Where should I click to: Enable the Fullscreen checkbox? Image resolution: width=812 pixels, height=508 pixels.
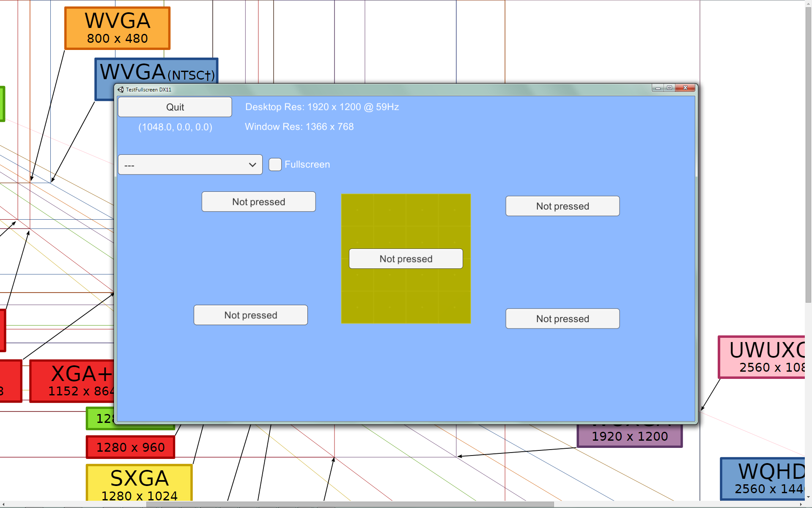pos(275,164)
